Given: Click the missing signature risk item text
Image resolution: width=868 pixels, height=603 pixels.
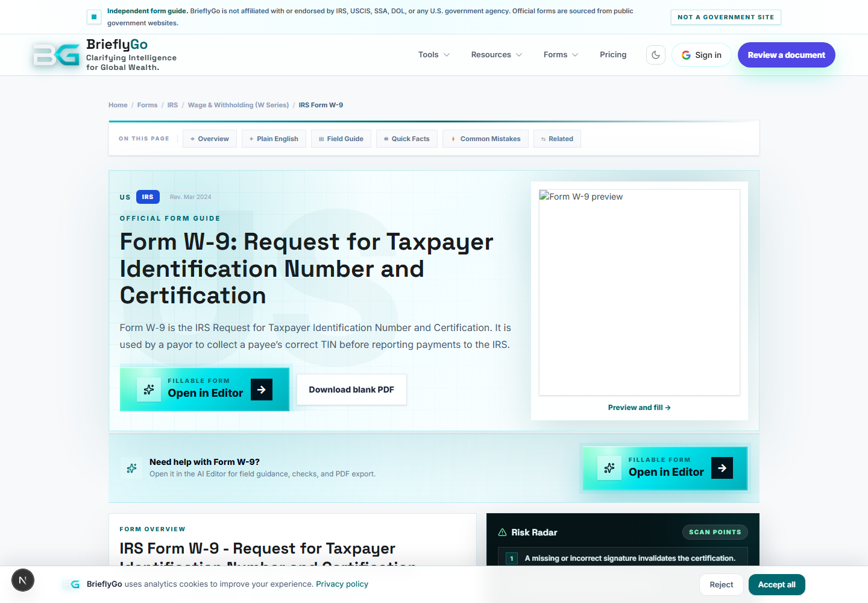Looking at the screenshot, I should (x=630, y=558).
